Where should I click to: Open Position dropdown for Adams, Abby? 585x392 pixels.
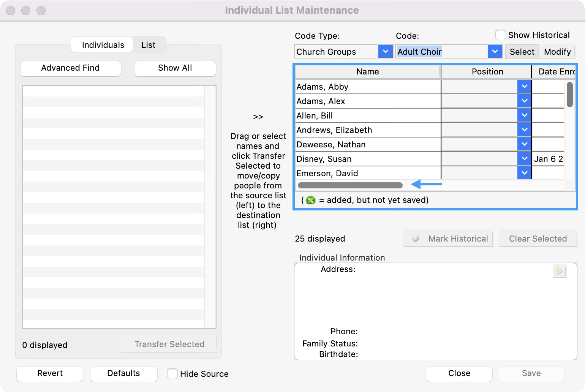(x=524, y=87)
